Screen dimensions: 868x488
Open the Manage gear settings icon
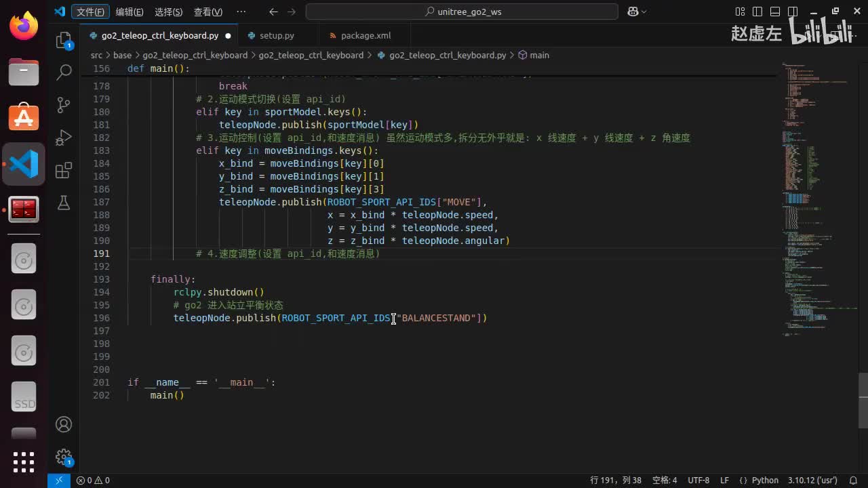pyautogui.click(x=64, y=456)
